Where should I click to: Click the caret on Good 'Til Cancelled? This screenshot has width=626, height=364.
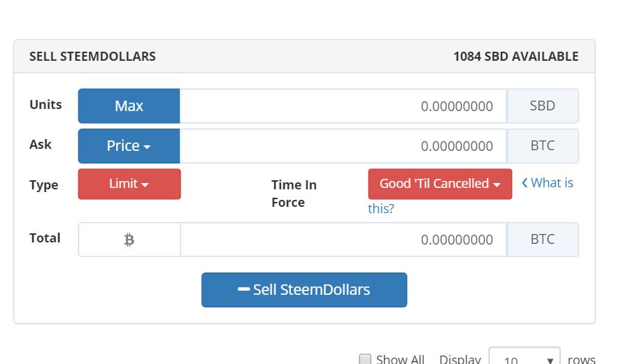click(497, 184)
